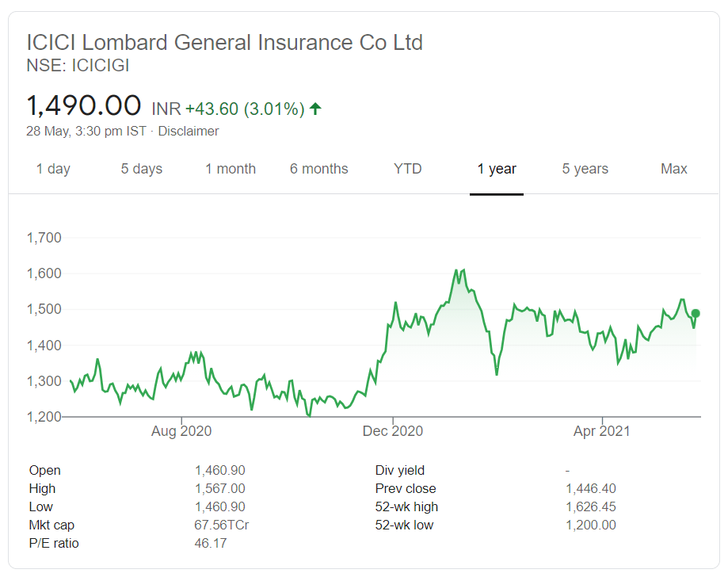Screen dimensions: 728x577
Task: Select the YTD tab
Action: tap(408, 169)
